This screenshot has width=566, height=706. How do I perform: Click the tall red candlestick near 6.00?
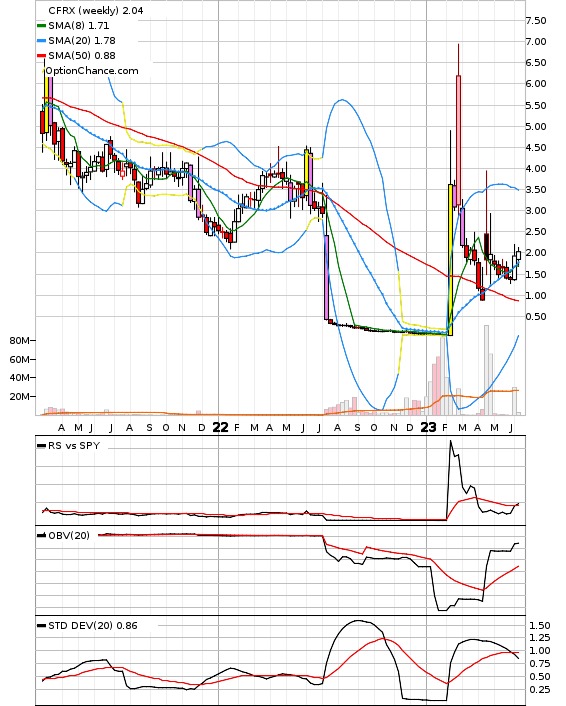(x=458, y=140)
